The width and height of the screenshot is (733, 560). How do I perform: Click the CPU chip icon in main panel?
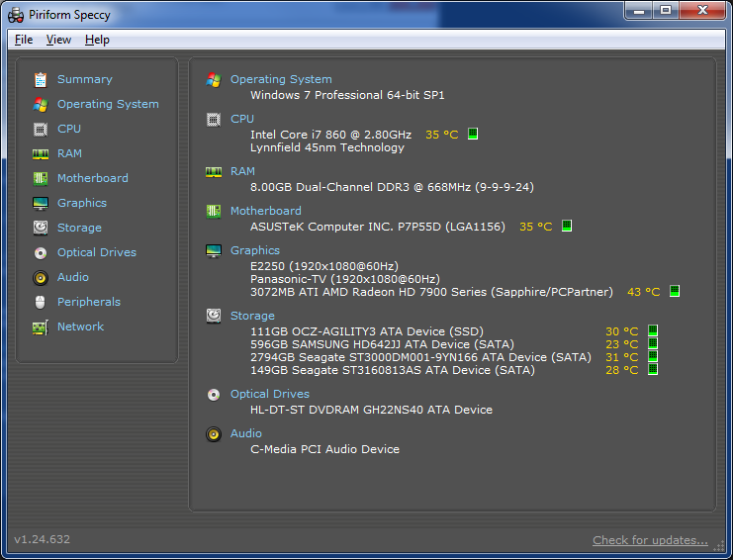(214, 120)
